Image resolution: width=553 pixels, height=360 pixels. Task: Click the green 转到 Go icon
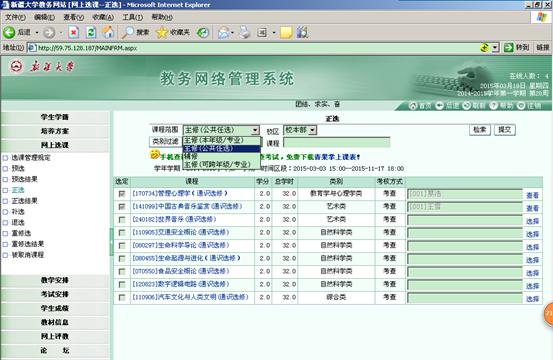click(x=508, y=47)
